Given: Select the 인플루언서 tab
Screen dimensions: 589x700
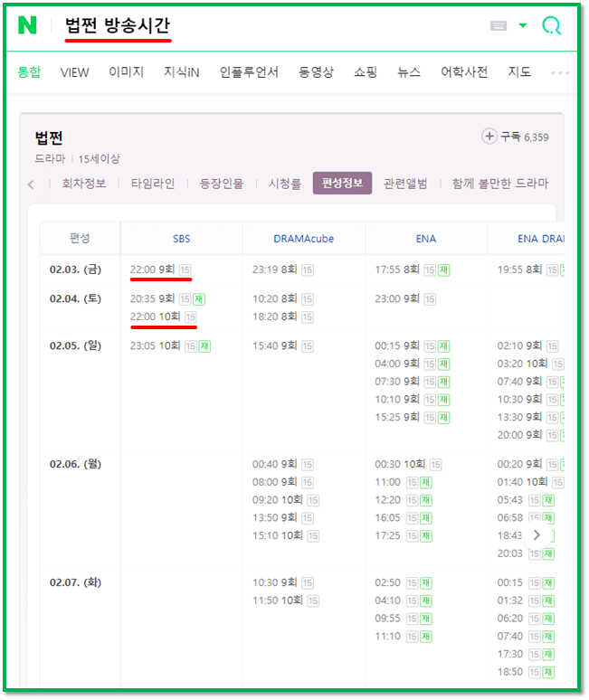Looking at the screenshot, I should pos(249,71).
